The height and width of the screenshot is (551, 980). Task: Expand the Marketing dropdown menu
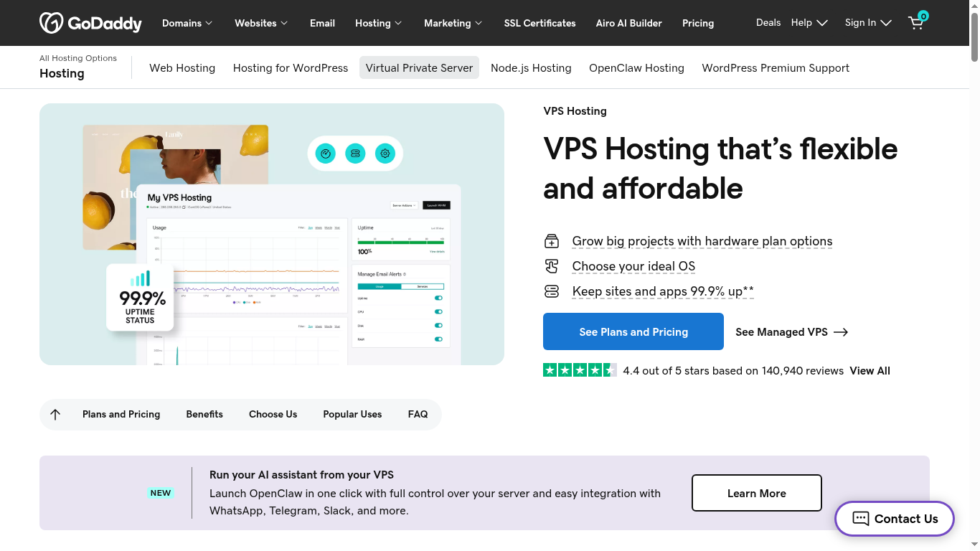pyautogui.click(x=453, y=23)
